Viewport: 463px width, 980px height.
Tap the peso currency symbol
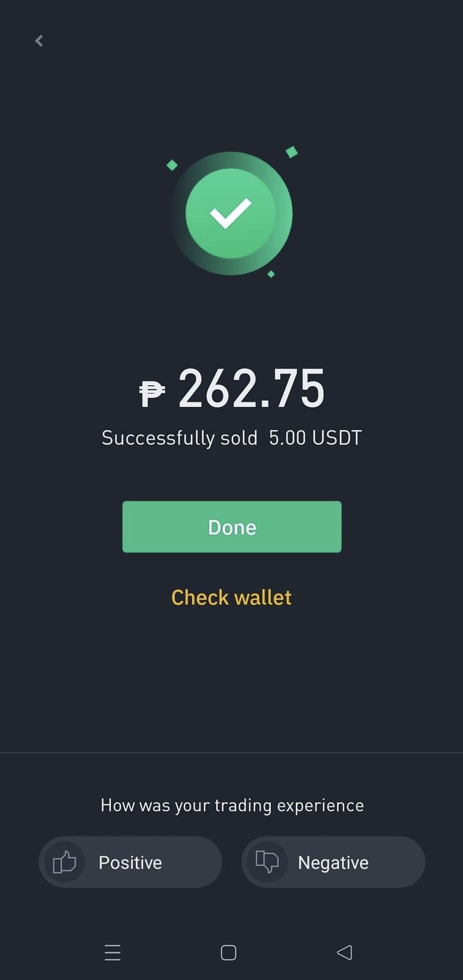152,393
